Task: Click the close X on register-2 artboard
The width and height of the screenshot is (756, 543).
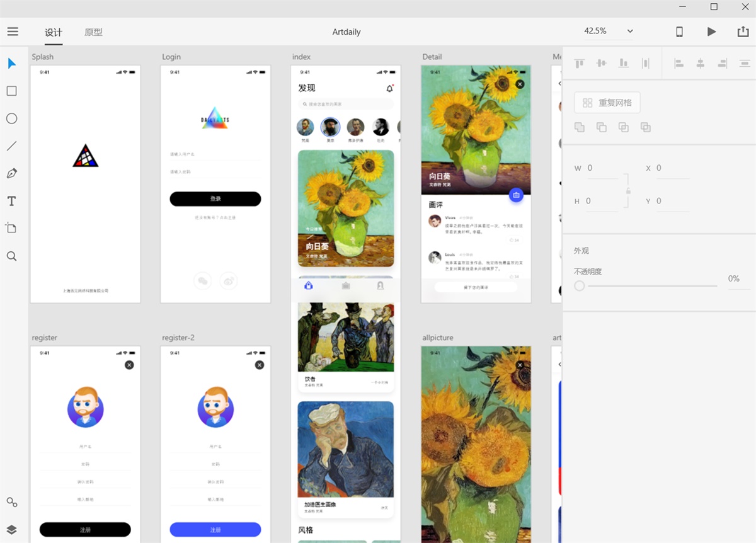Action: [x=259, y=365]
